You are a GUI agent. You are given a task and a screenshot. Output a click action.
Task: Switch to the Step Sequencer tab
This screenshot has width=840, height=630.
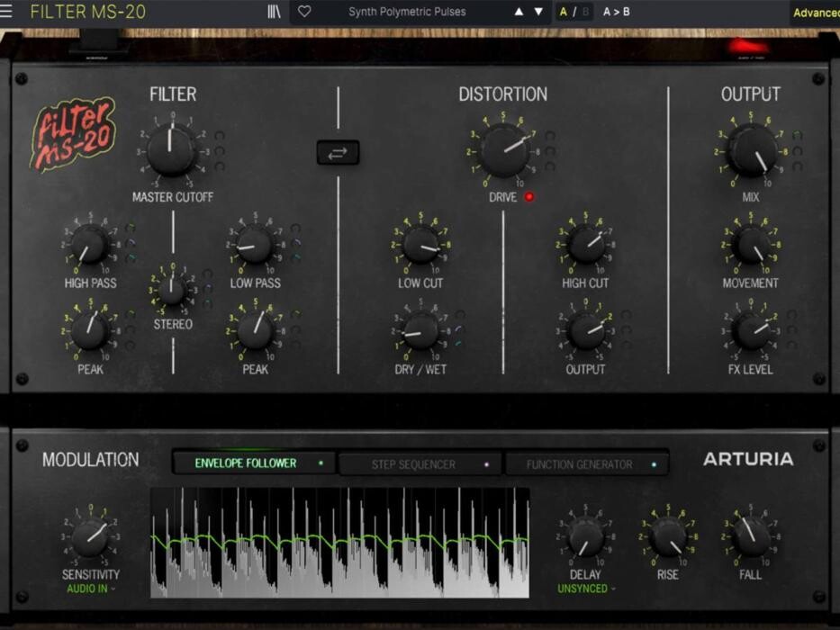pos(419,464)
